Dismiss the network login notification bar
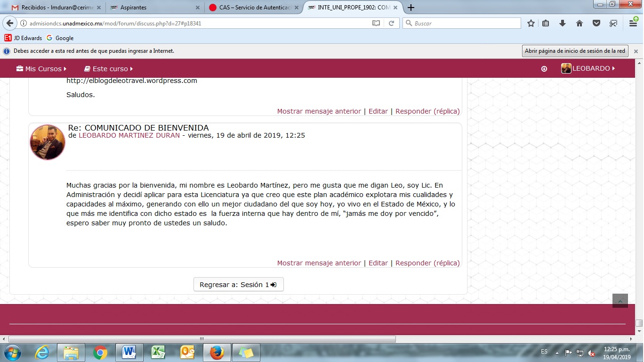The width and height of the screenshot is (644, 362). pos(636,51)
